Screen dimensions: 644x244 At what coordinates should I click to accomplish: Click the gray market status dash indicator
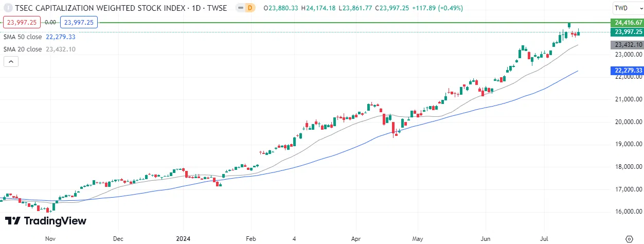(x=240, y=8)
